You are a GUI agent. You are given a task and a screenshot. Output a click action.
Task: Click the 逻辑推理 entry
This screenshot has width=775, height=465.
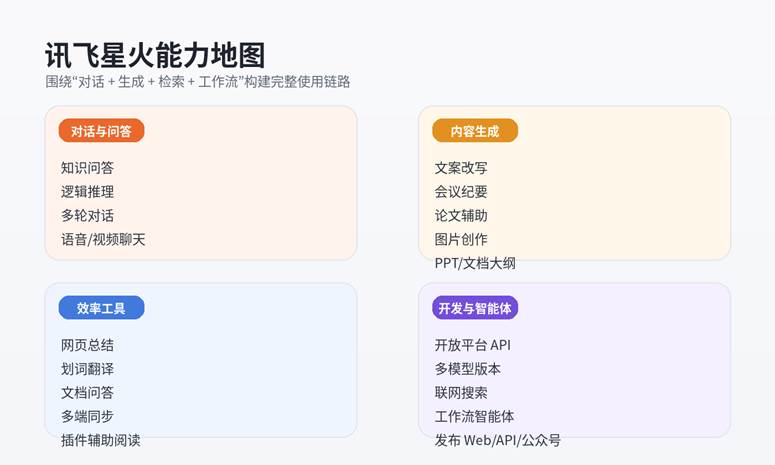(87, 192)
